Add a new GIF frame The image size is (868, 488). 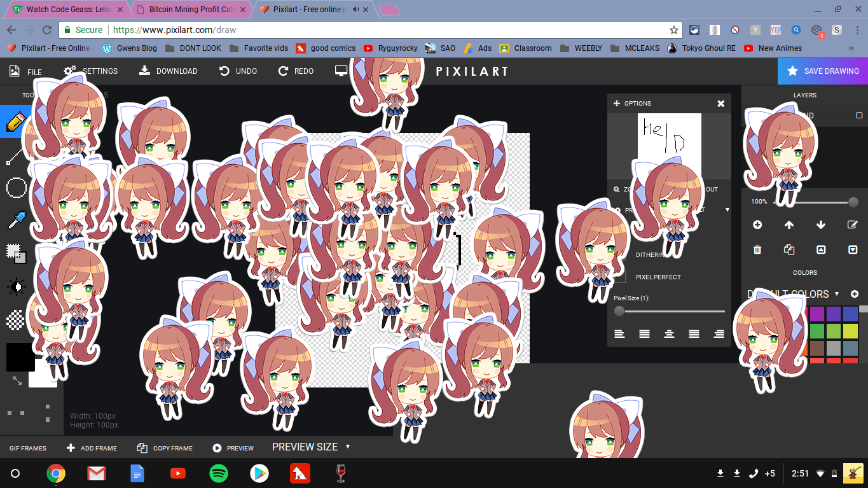pyautogui.click(x=92, y=448)
